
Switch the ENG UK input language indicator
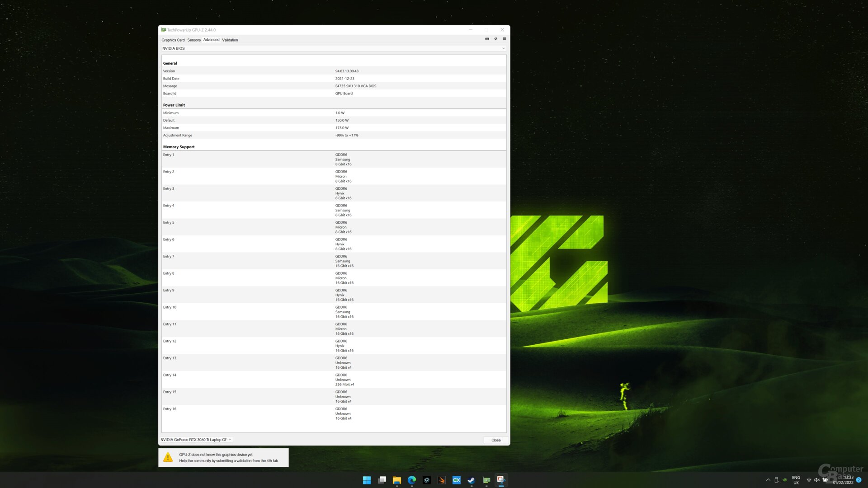(796, 480)
